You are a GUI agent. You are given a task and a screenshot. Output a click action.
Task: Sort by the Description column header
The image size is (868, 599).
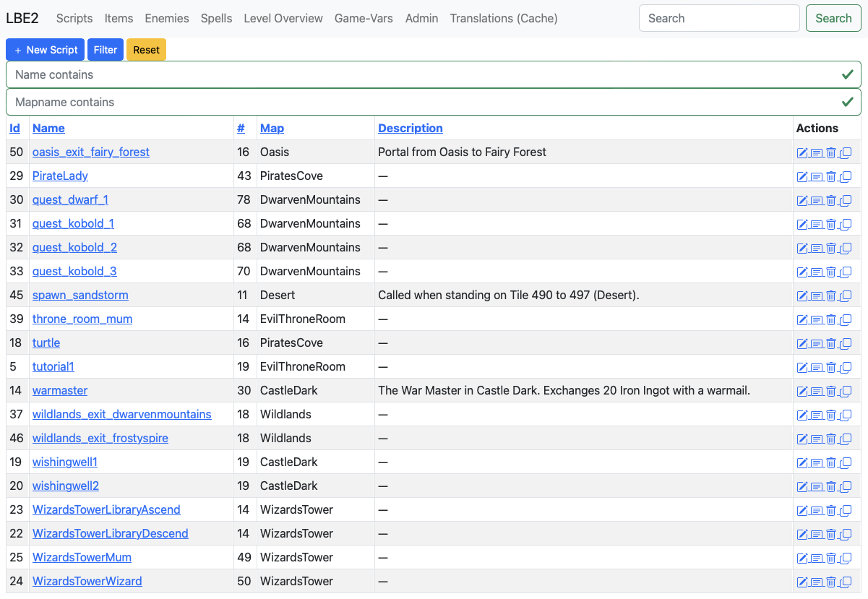pos(411,128)
